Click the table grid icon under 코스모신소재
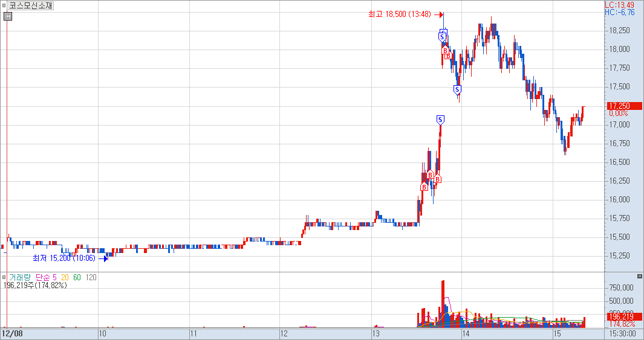This screenshot has height=340, width=644. 8,16
